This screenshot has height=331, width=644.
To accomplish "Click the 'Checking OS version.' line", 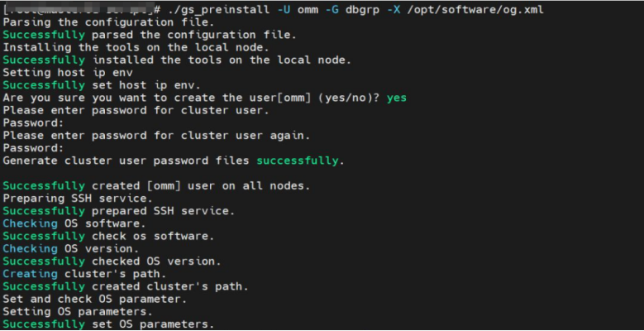I will (71, 249).
